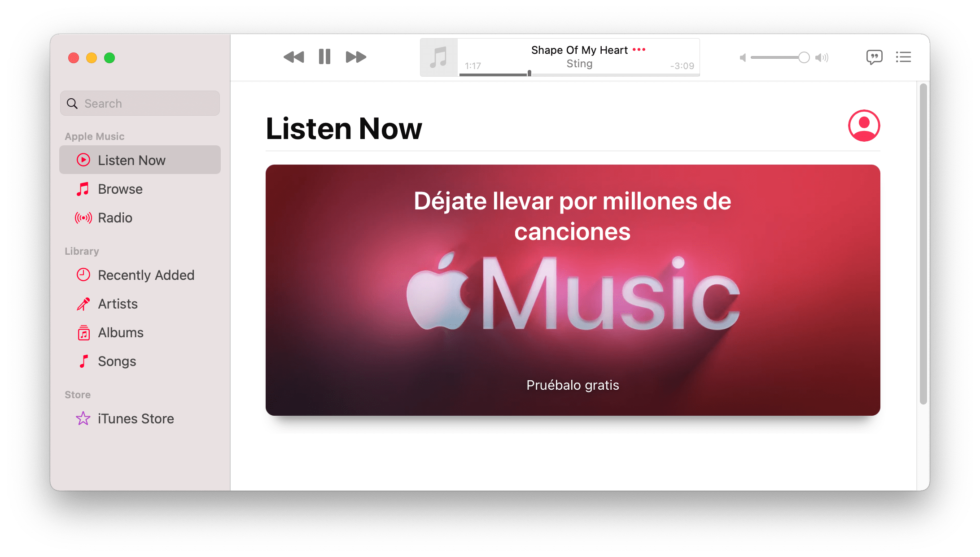
Task: Click the Pruébalo gratis trial button
Action: 572,386
